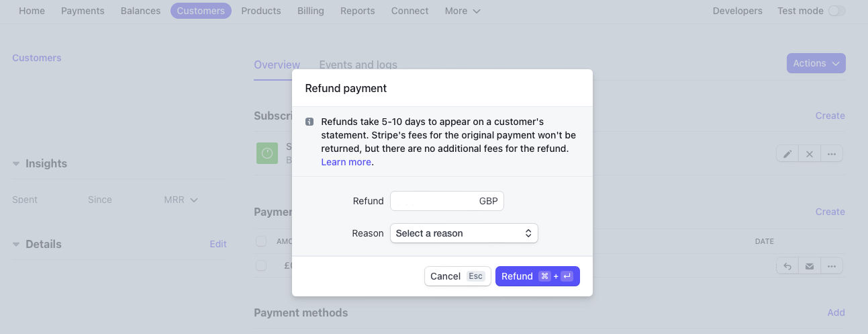Click Add next to Payment methods
868x334 pixels.
836,312
